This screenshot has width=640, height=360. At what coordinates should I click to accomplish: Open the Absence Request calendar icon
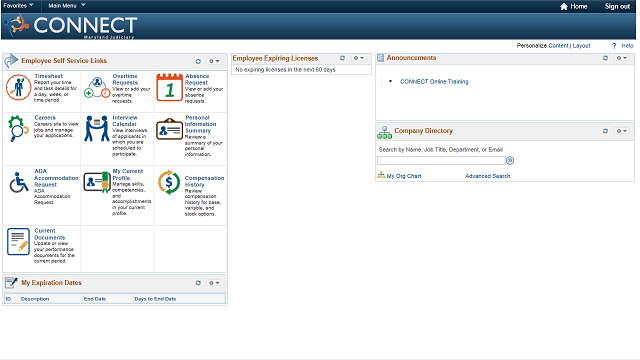tap(169, 87)
